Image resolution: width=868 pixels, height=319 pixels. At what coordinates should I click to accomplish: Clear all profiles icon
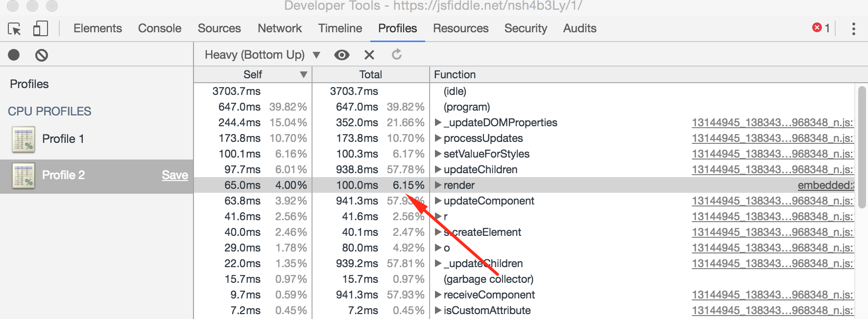[x=42, y=55]
